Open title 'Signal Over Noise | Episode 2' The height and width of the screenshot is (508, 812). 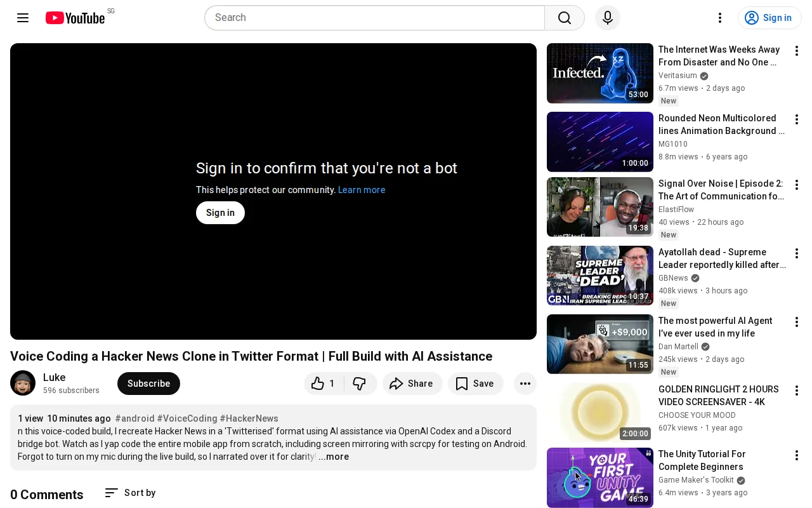click(721, 190)
